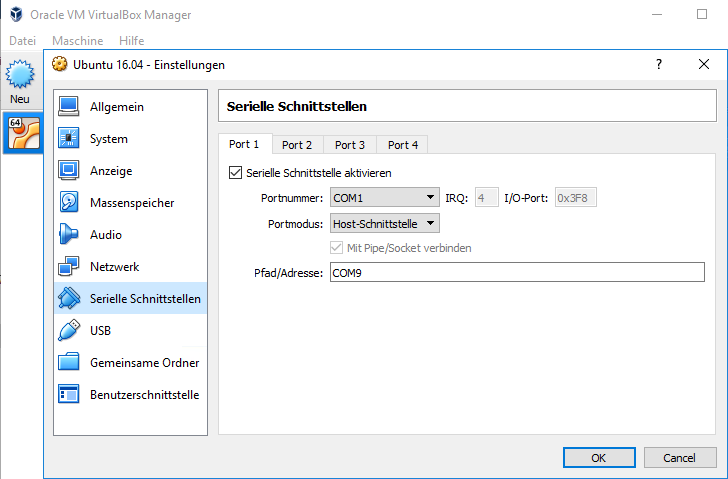Open Netzwerk settings

[130, 266]
